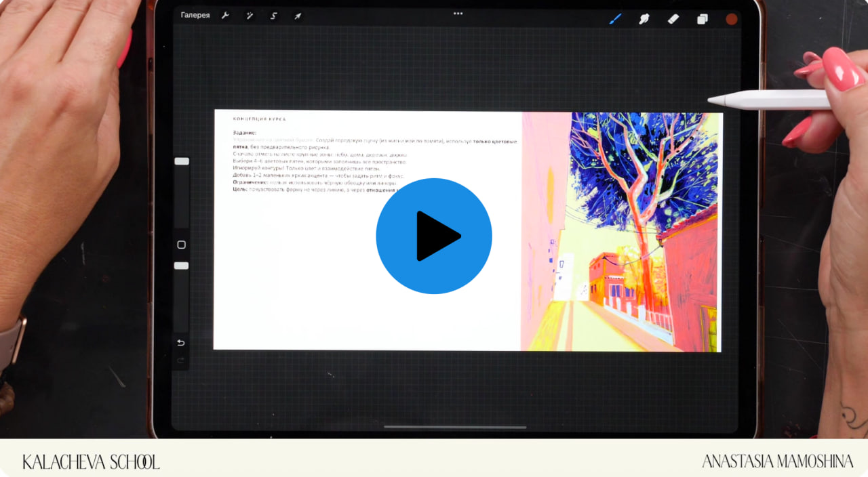
Task: Open the Adjustments magic wand menu
Action: [250, 16]
